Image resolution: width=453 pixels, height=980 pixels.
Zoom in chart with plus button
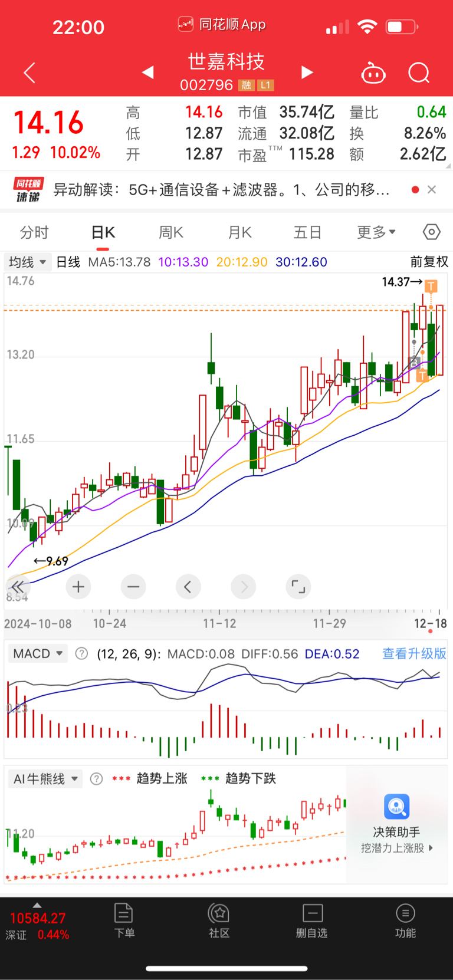(x=78, y=587)
